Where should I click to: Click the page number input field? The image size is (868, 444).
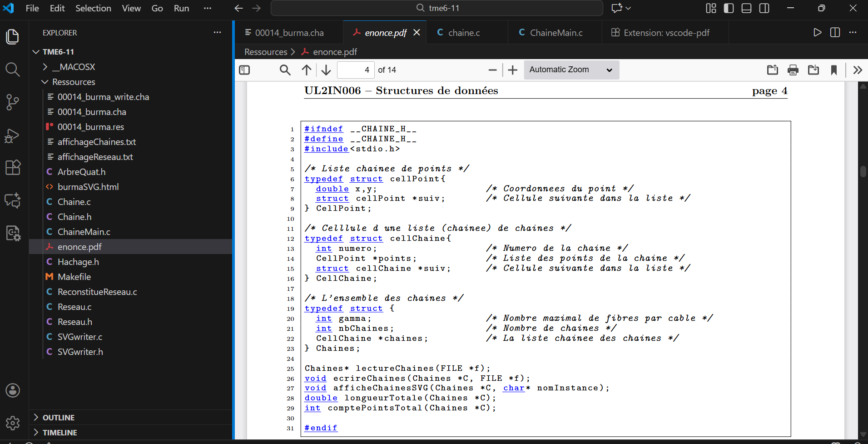(x=356, y=70)
